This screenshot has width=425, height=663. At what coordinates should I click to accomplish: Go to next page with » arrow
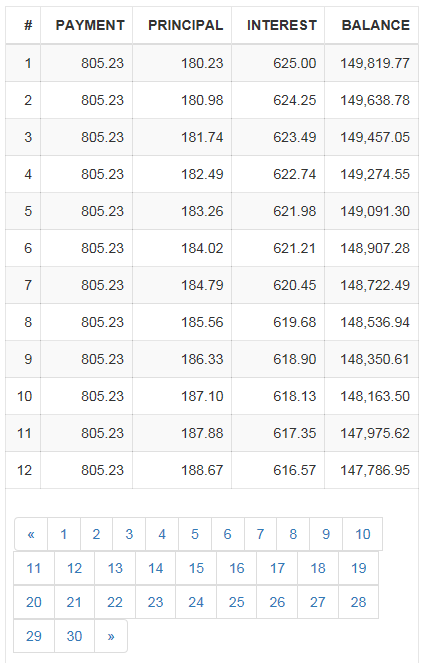click(111, 636)
